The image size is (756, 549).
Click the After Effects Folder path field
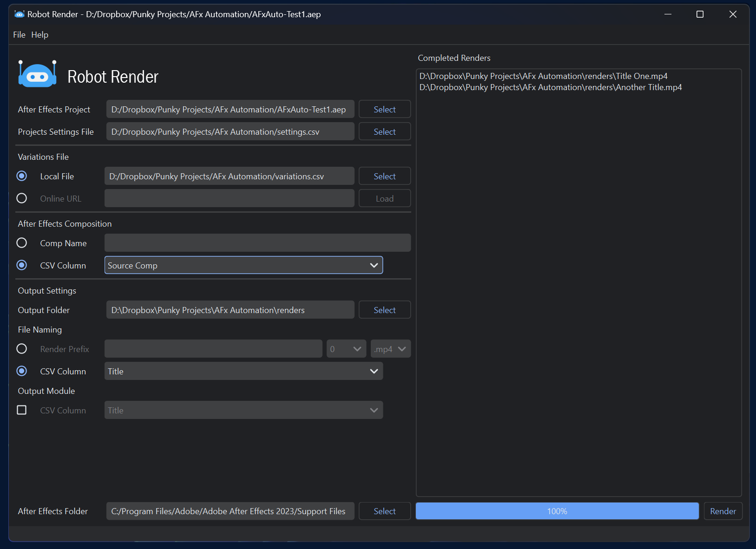click(230, 511)
